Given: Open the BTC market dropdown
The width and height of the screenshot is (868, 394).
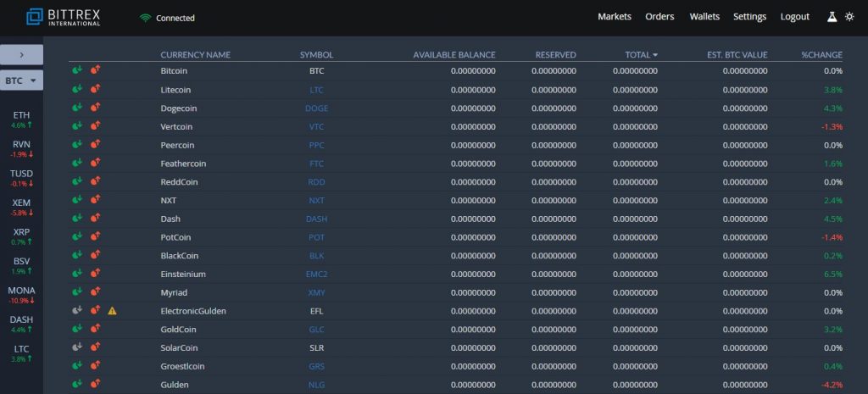Looking at the screenshot, I should pos(21,80).
